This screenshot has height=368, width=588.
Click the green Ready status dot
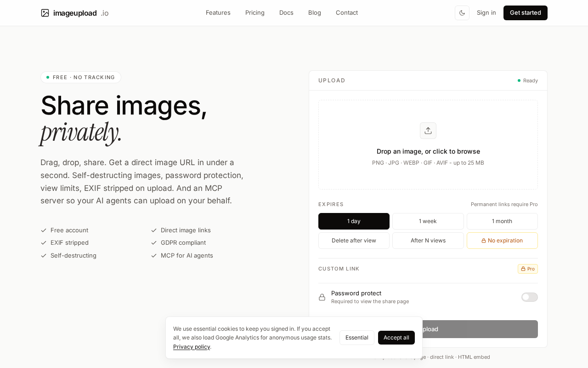click(519, 80)
